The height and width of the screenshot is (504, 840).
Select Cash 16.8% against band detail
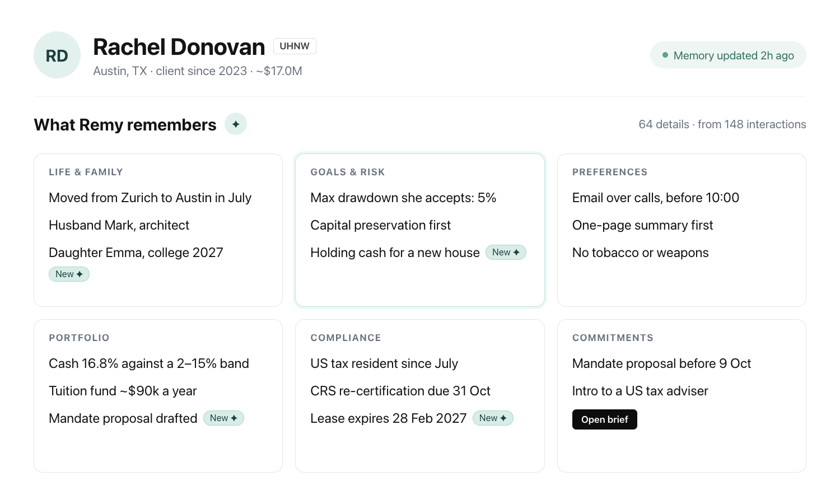[x=149, y=363]
